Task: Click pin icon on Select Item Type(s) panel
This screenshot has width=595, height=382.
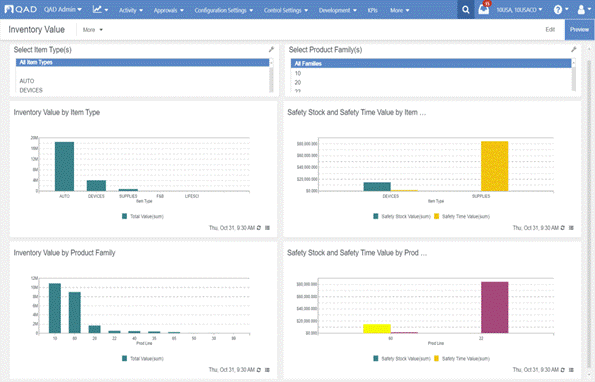Action: point(271,49)
